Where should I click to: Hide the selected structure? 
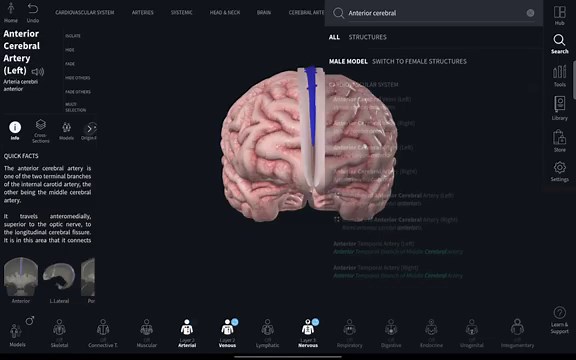click(70, 50)
